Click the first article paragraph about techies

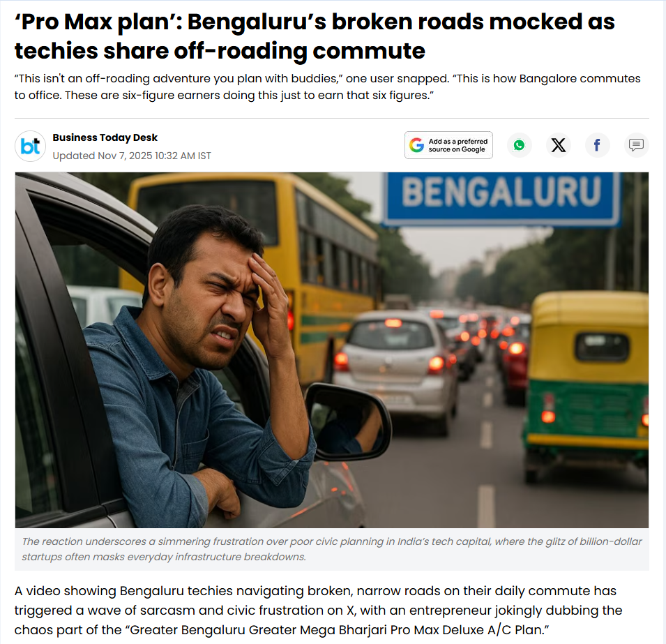tap(318, 611)
